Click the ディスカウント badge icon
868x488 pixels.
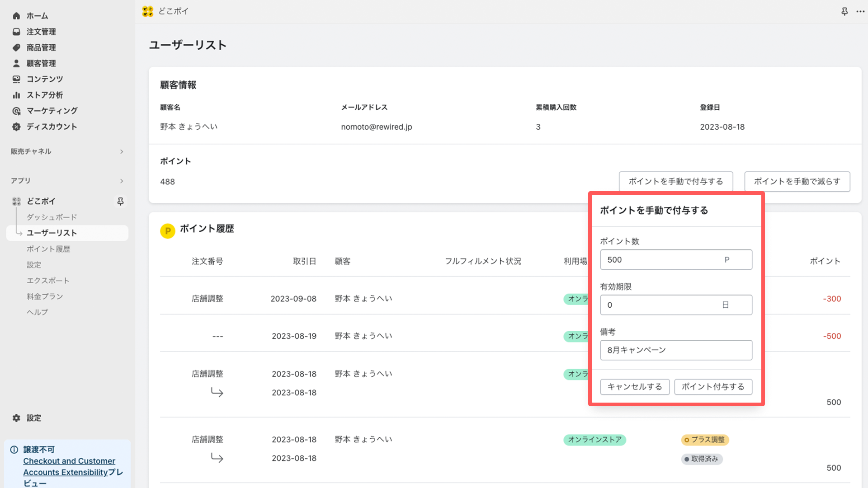pyautogui.click(x=16, y=127)
